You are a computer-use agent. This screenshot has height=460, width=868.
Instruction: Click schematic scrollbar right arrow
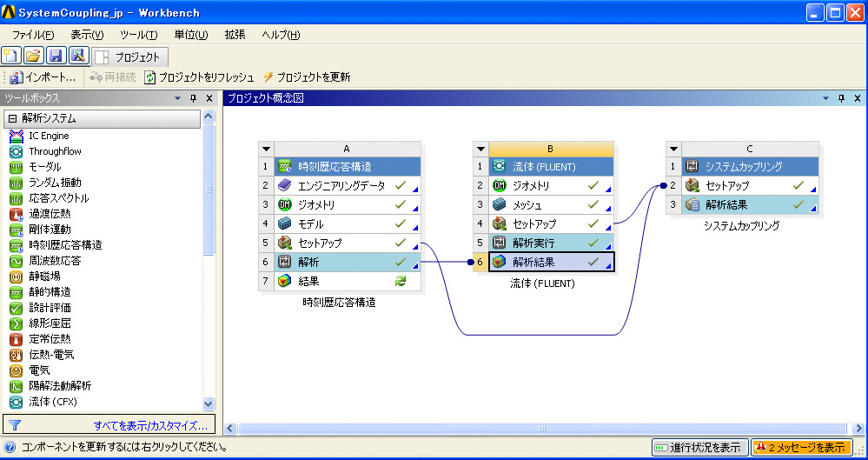click(x=858, y=429)
